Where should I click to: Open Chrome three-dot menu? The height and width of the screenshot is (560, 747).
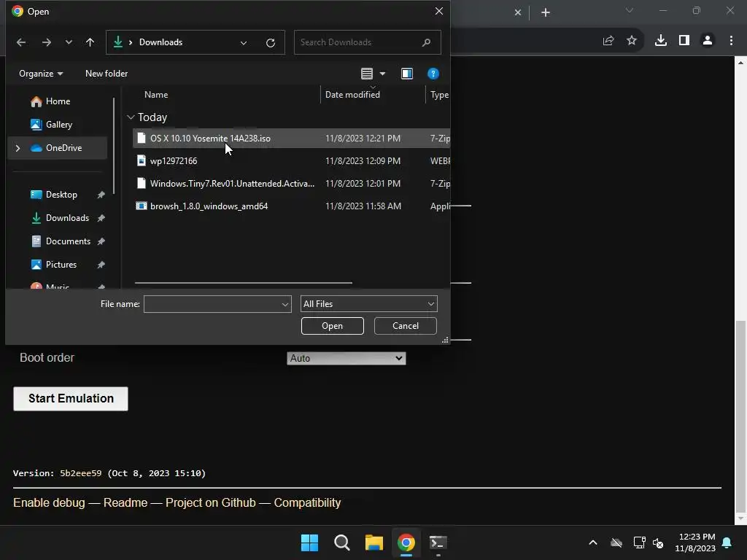(x=731, y=41)
